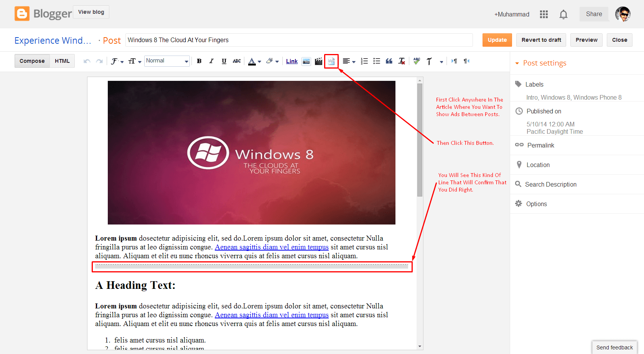
Task: Click the editor scrollbar thumb
Action: (x=420, y=140)
